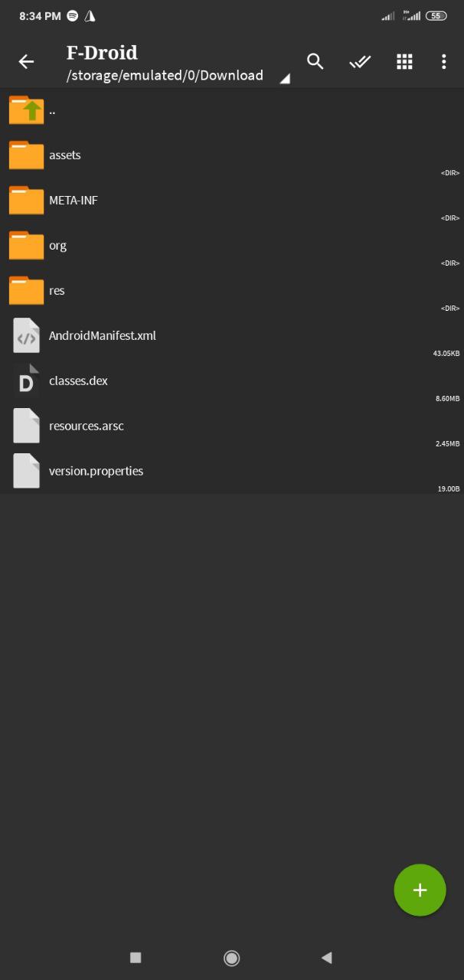
Task: Tap the back arrow in the toolbar
Action: click(26, 62)
